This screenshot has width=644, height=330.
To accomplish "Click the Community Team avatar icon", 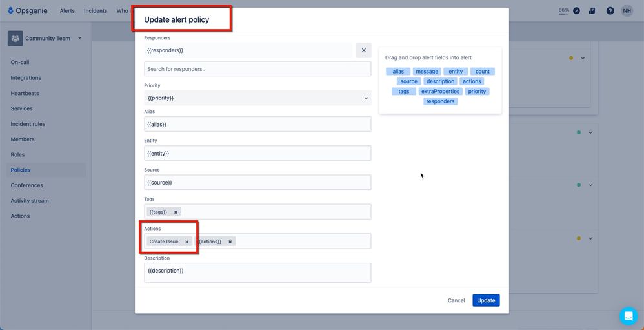I will (x=15, y=38).
